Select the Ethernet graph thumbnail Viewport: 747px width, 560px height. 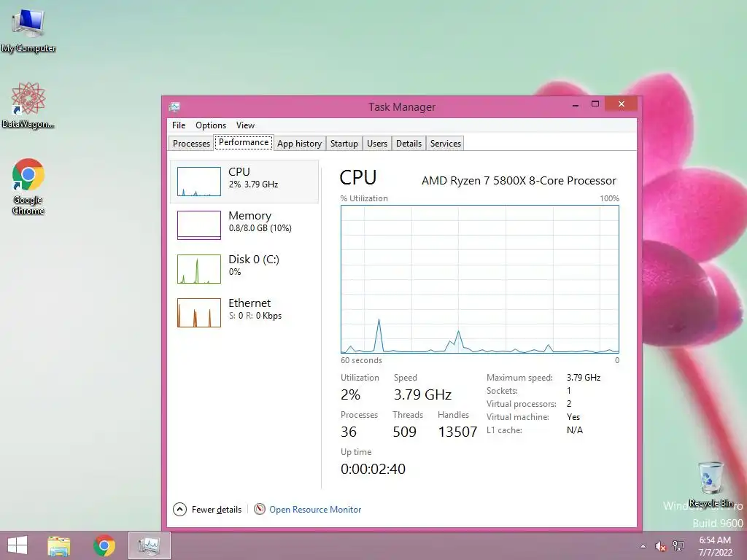click(199, 313)
